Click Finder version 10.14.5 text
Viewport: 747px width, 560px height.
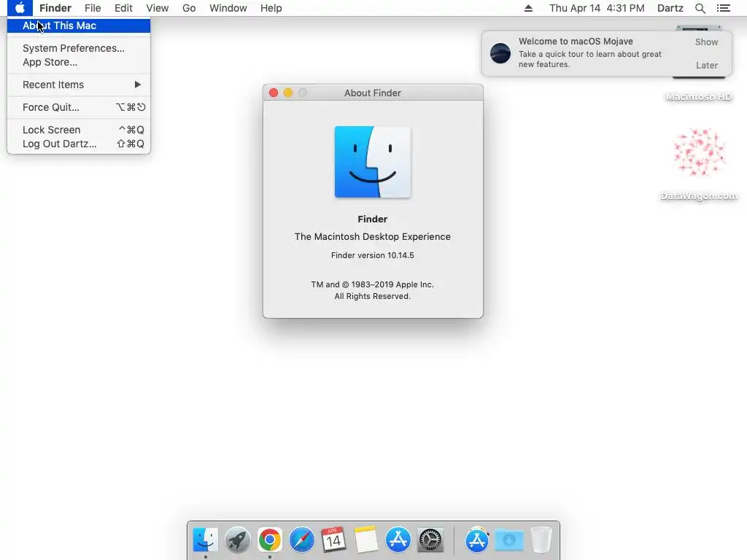pos(373,255)
